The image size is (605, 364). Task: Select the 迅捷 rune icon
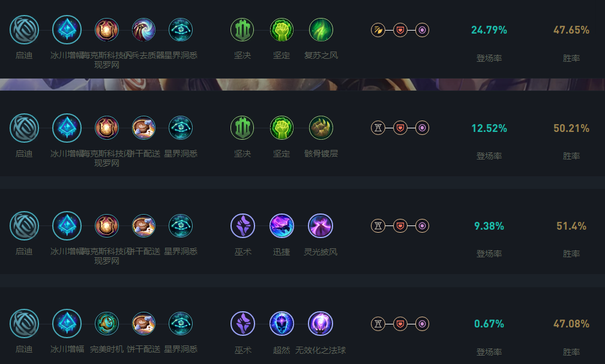(282, 226)
